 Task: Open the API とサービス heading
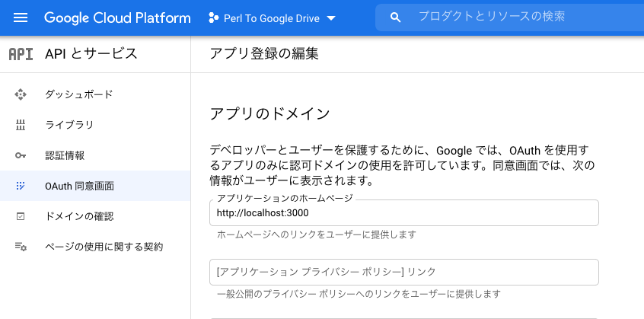click(x=91, y=54)
